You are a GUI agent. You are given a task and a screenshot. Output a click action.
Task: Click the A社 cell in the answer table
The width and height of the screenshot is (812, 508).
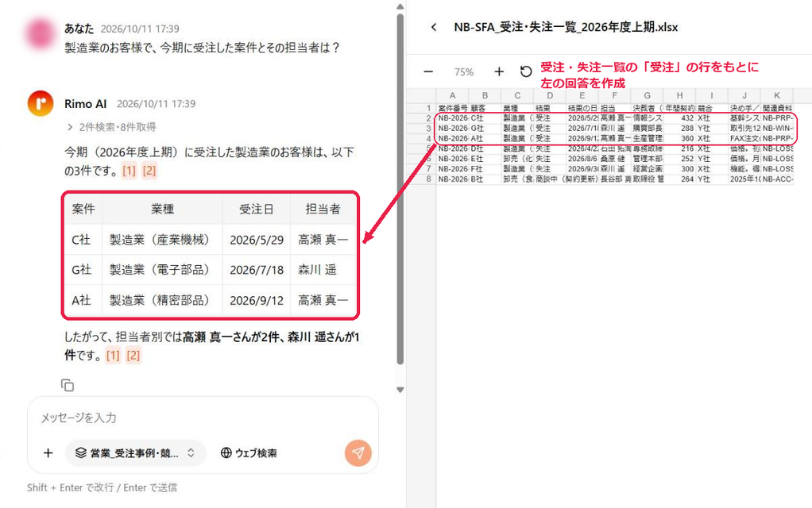pos(83,300)
